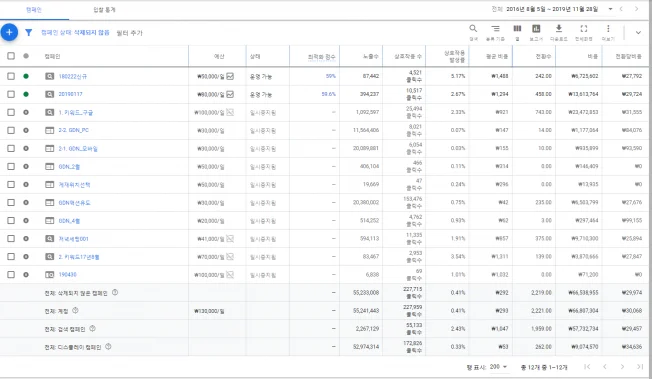Check the box for campaign 20190117
Viewport: 652px width, 379px height.
11,94
